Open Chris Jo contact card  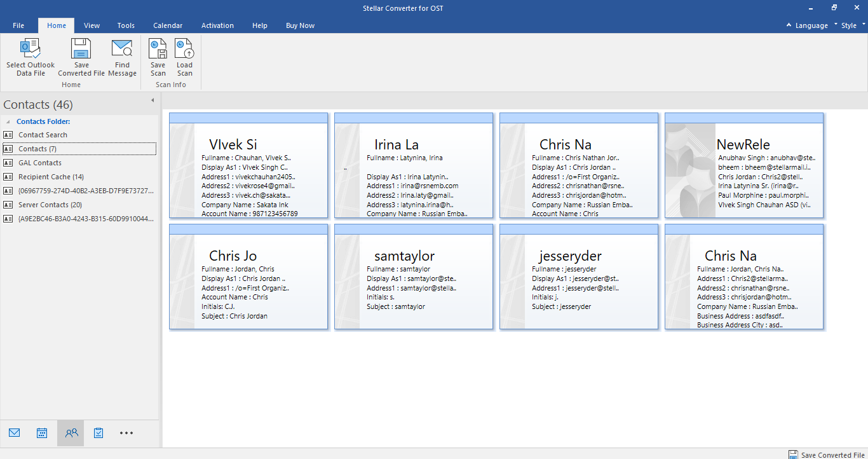point(248,277)
